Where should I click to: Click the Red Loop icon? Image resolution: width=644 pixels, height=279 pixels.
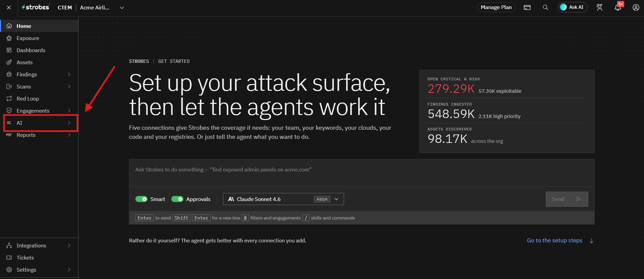(x=9, y=98)
